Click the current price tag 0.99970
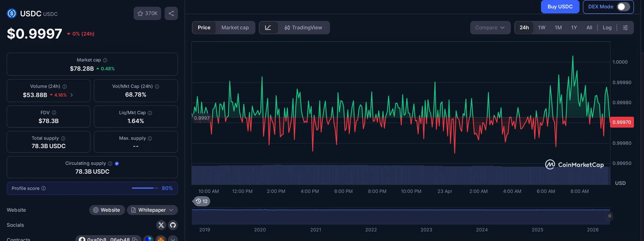This screenshot has height=241, width=644. click(x=622, y=122)
